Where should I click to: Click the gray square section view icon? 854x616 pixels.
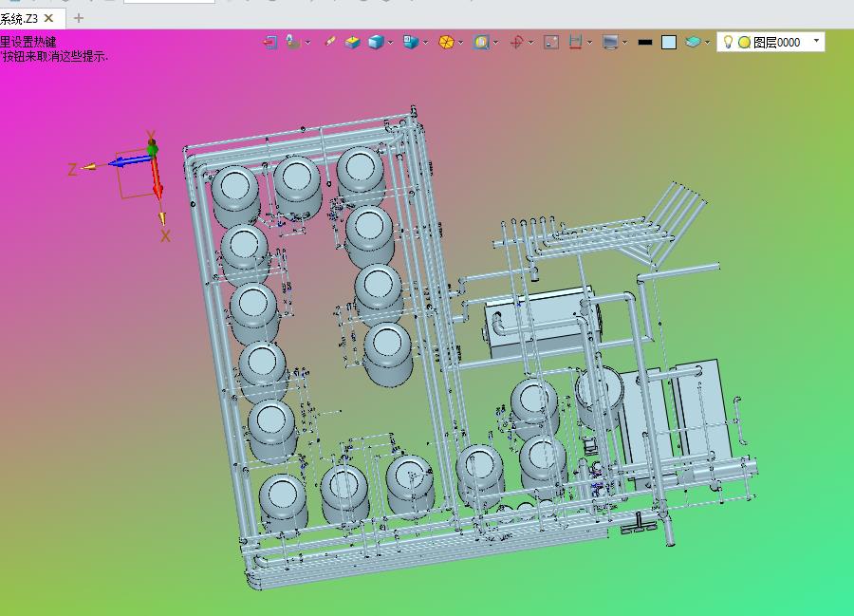click(x=551, y=42)
